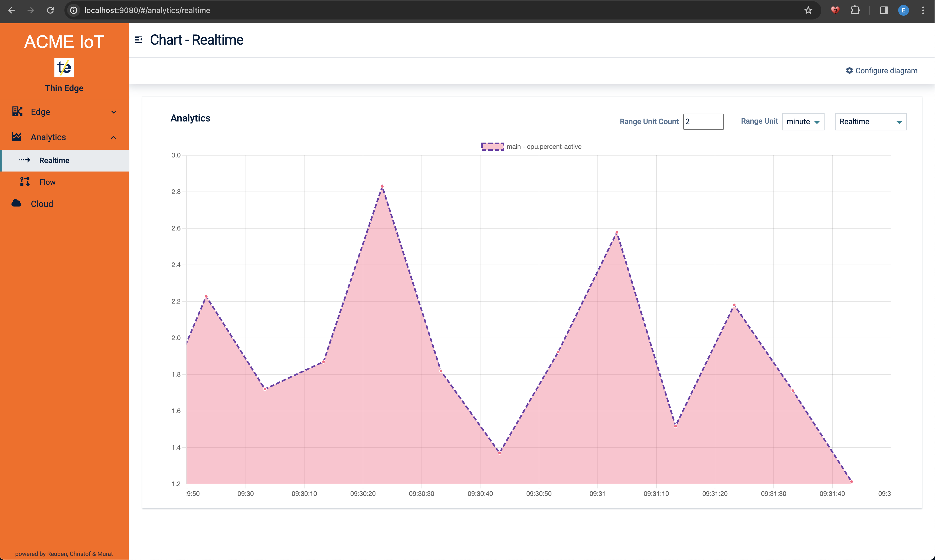Image resolution: width=935 pixels, height=560 pixels.
Task: Click the Cloud icon in sidebar
Action: click(17, 203)
